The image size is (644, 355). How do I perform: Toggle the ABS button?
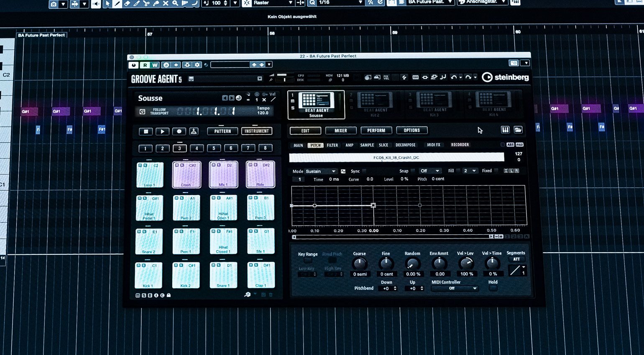tap(510, 145)
